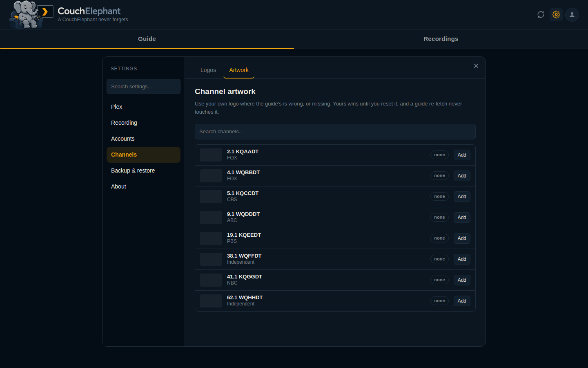
Task: Click the channel name 62.1 WQHHDT
Action: [245, 298]
